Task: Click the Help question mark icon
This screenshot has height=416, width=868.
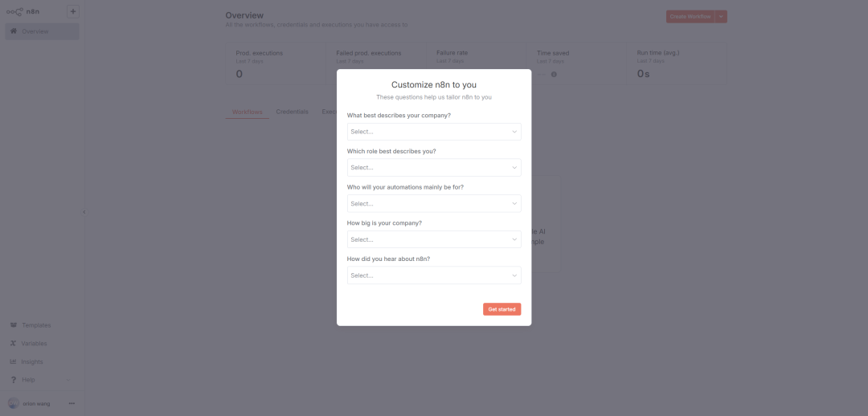Action: pos(14,380)
